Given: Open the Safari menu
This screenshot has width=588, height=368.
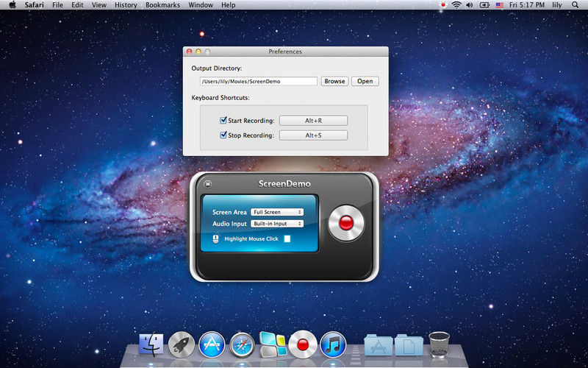Looking at the screenshot, I should click(34, 5).
